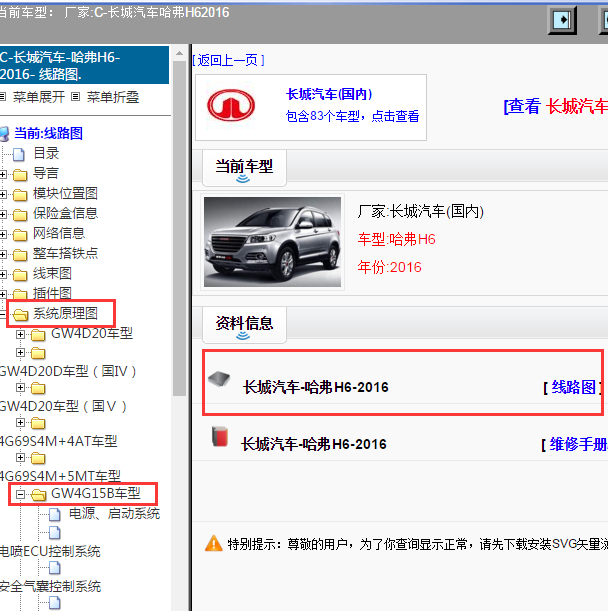
Task: Click the 电源、启动系统 page icon
Action: pos(55,514)
